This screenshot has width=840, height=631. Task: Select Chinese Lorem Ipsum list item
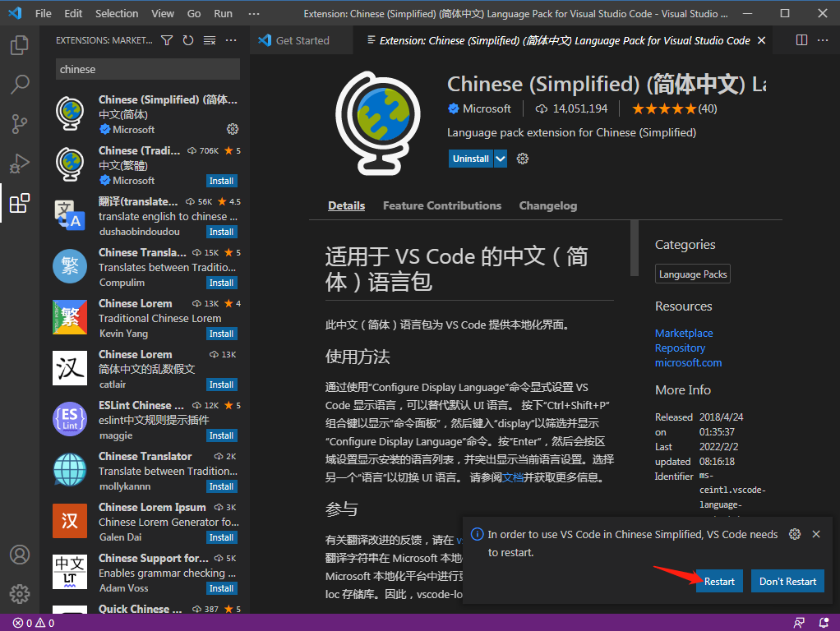pyautogui.click(x=145, y=522)
